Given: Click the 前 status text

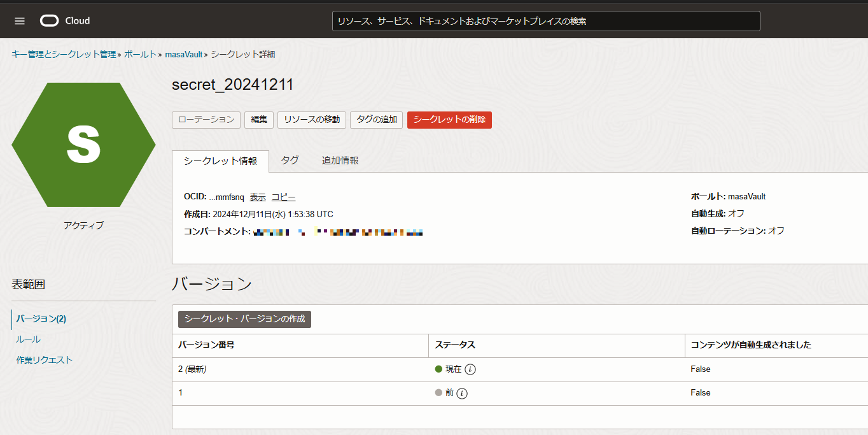Looking at the screenshot, I should [x=449, y=393].
